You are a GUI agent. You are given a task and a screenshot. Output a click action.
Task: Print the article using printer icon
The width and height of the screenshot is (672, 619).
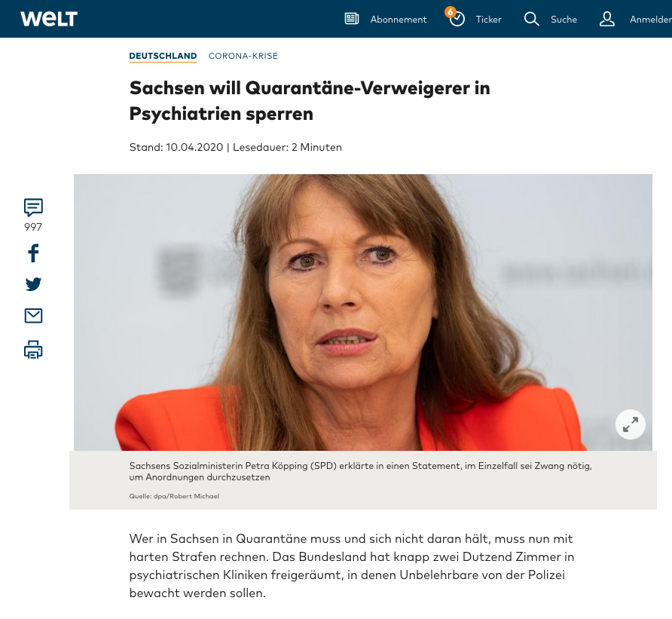coord(33,350)
